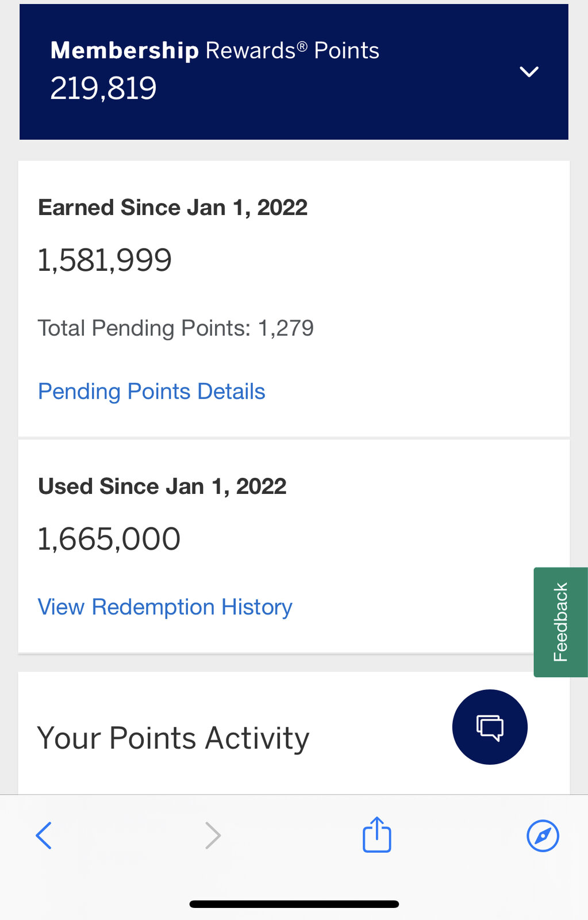Image resolution: width=588 pixels, height=920 pixels.
Task: Tap the 1,581,999 earned points value
Action: [105, 260]
